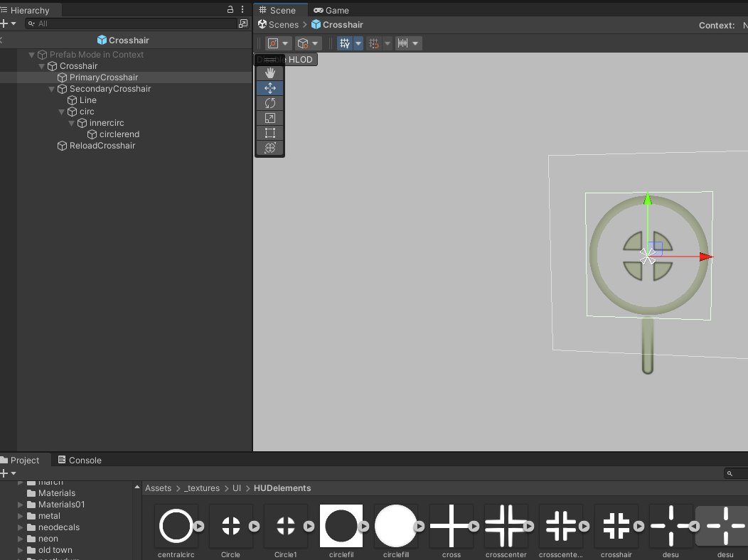Click the handle rotation cube icon
This screenshot has width=748, height=560.
(x=302, y=43)
